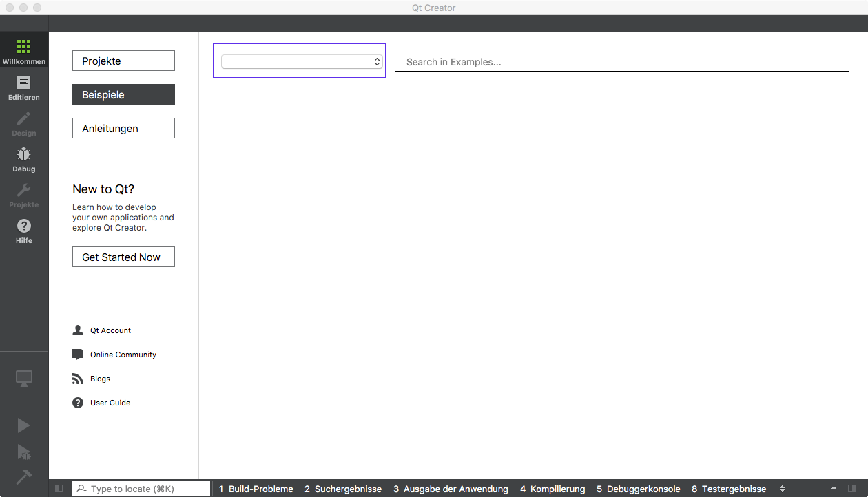Start debugging via the debug run icon
The image size is (868, 497).
pyautogui.click(x=24, y=452)
